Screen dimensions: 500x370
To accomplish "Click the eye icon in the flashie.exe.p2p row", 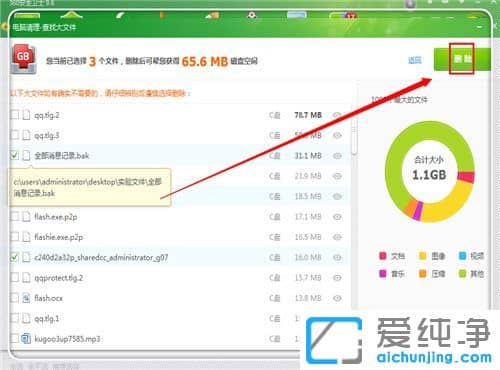I will tap(337, 237).
